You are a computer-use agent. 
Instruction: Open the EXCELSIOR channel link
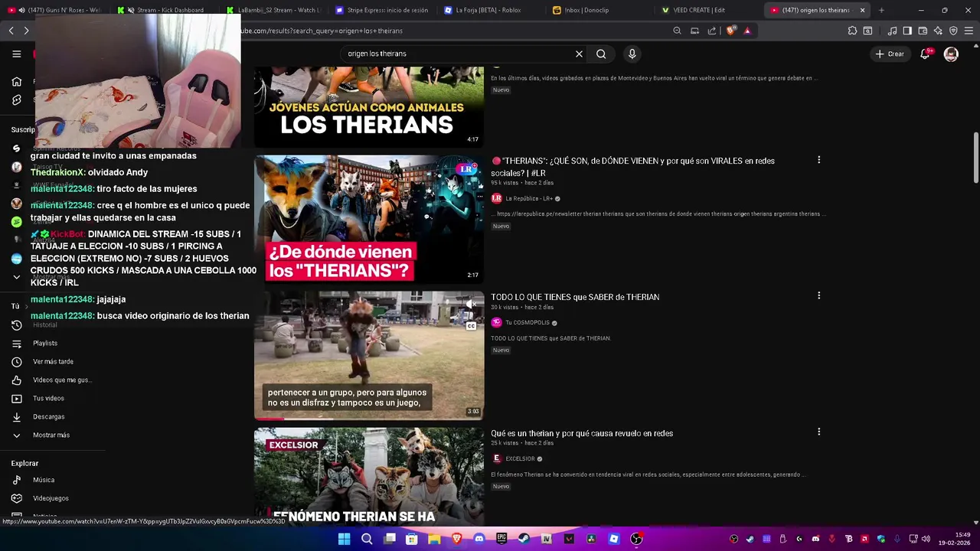click(520, 459)
